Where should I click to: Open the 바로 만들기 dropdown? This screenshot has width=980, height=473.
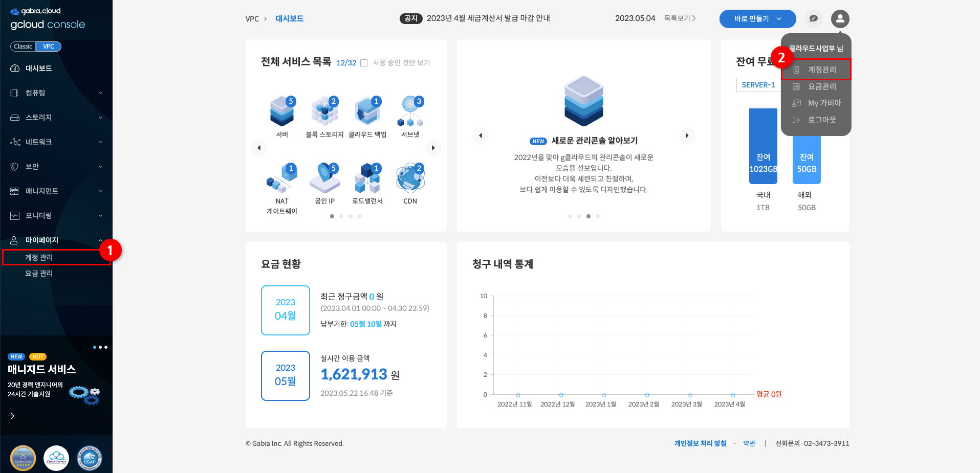click(x=757, y=18)
